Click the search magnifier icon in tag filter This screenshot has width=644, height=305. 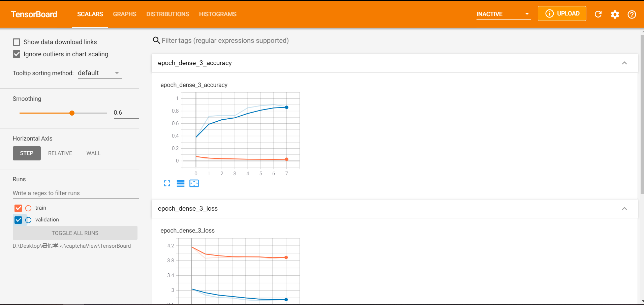156,40
